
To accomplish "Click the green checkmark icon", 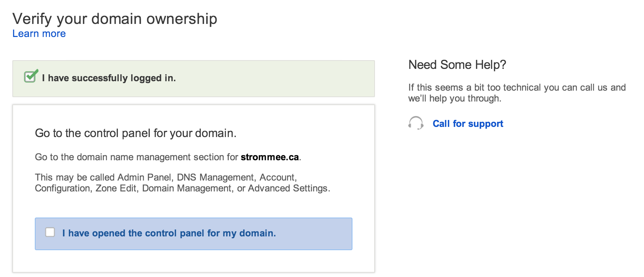I will (x=31, y=76).
